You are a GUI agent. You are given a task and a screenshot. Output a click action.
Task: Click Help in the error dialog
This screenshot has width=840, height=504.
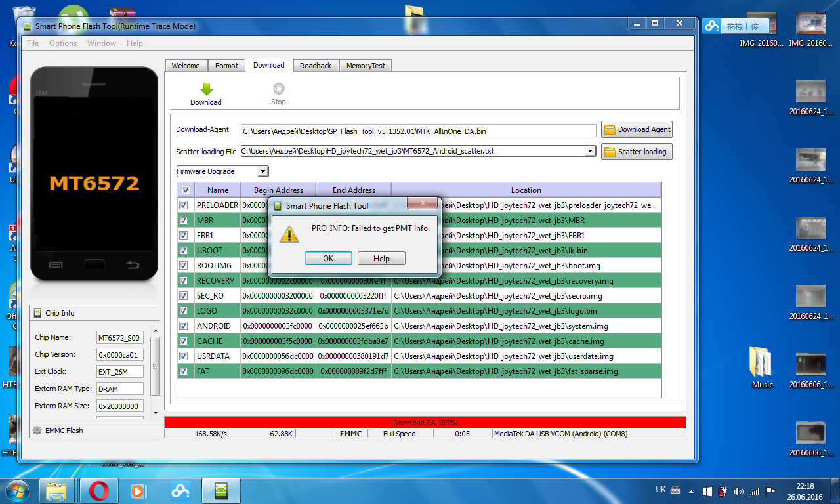[x=381, y=259]
